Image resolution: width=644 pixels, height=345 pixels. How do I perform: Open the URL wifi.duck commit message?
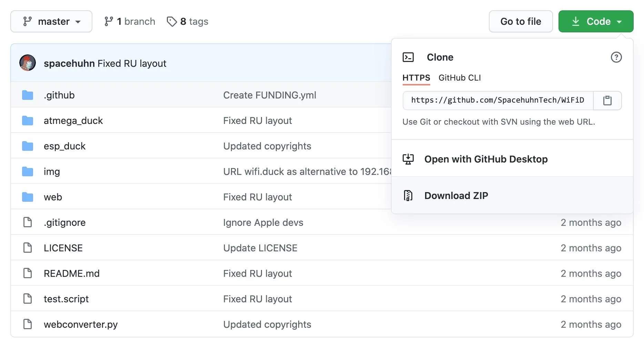(307, 171)
